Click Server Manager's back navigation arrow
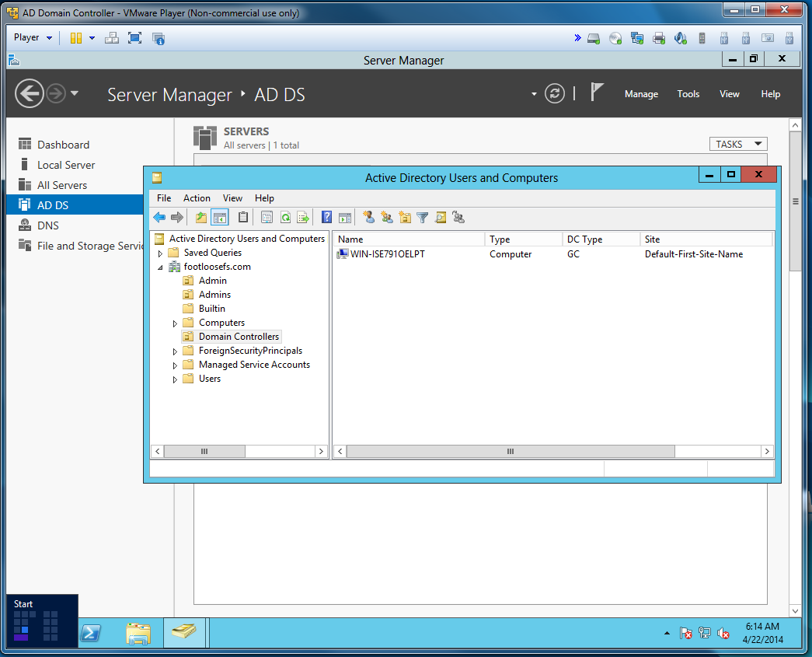Image resolution: width=812 pixels, height=657 pixels. 29,93
